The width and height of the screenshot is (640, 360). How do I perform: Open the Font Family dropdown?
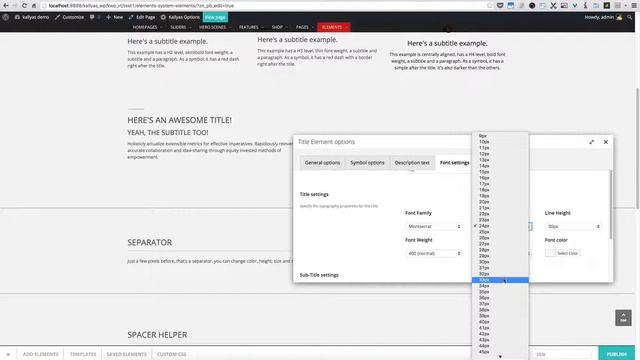(434, 227)
